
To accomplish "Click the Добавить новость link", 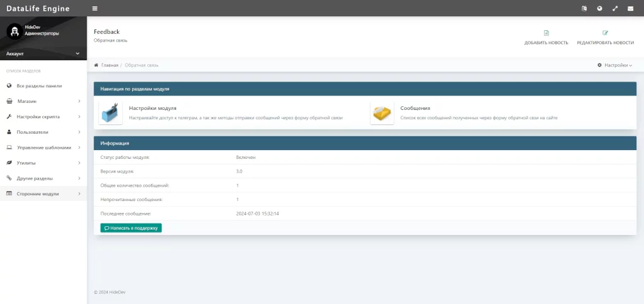I will pos(547,43).
